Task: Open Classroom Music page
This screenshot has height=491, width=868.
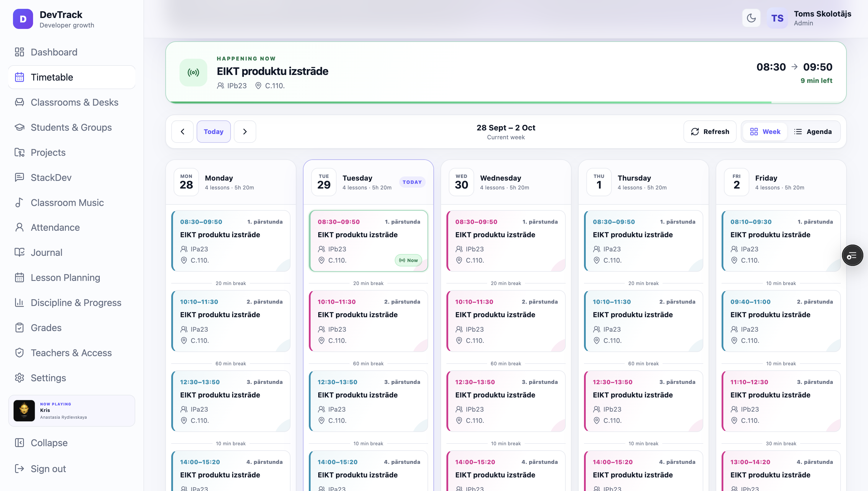Action: coord(71,202)
